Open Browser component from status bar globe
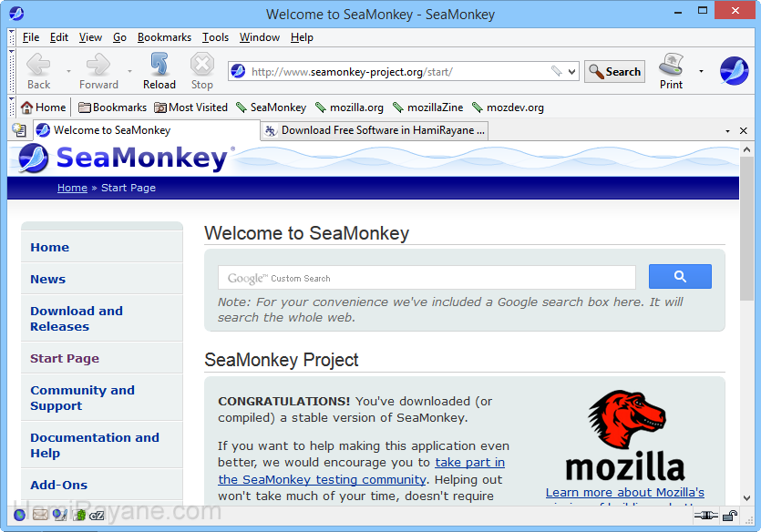 click(19, 515)
